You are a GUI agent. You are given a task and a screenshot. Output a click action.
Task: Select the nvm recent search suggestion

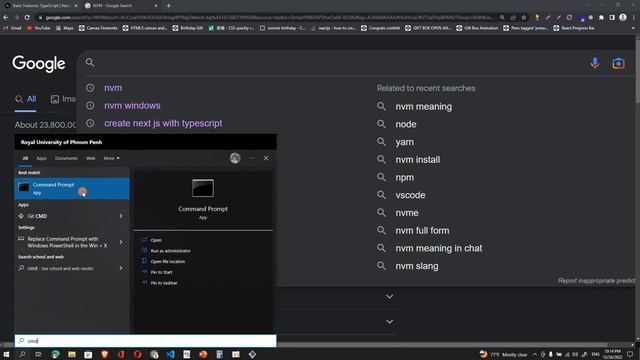[x=113, y=88]
